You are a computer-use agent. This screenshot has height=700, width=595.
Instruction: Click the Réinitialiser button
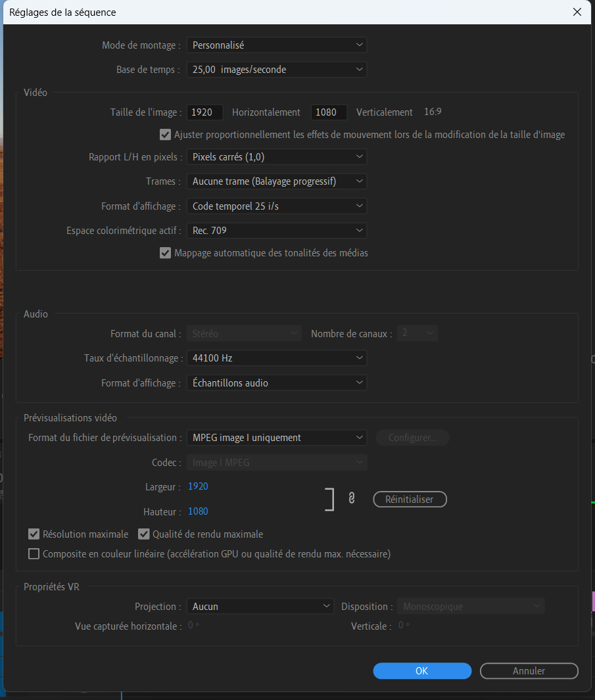coord(410,499)
